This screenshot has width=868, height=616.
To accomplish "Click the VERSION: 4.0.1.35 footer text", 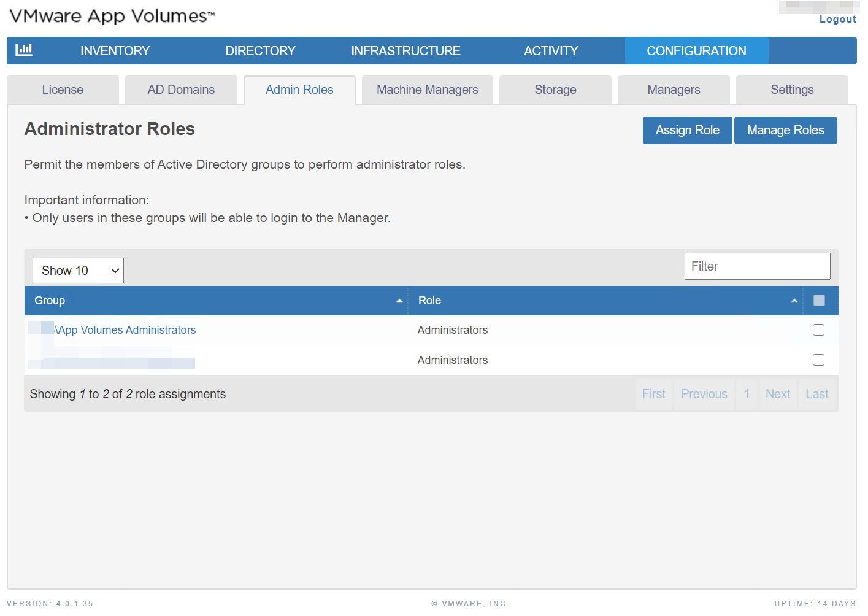I will pos(50,604).
